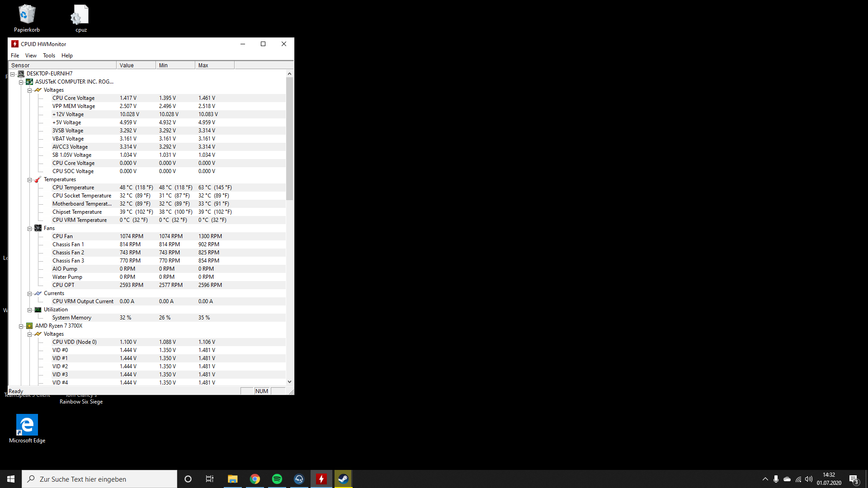Open the Tools menu

tap(49, 56)
